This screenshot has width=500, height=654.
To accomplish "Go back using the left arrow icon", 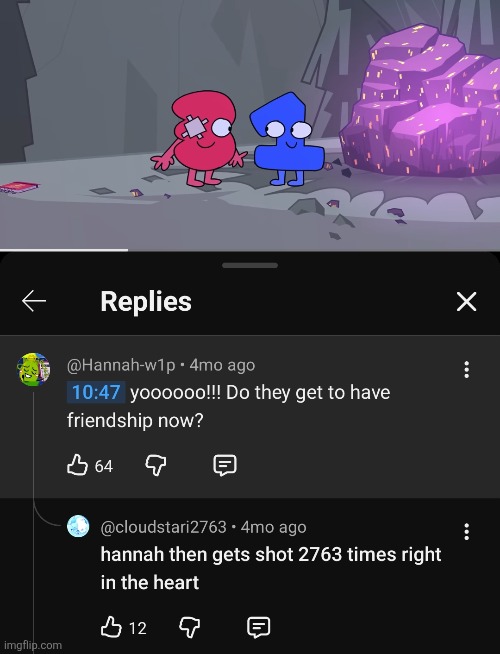I will (x=34, y=301).
